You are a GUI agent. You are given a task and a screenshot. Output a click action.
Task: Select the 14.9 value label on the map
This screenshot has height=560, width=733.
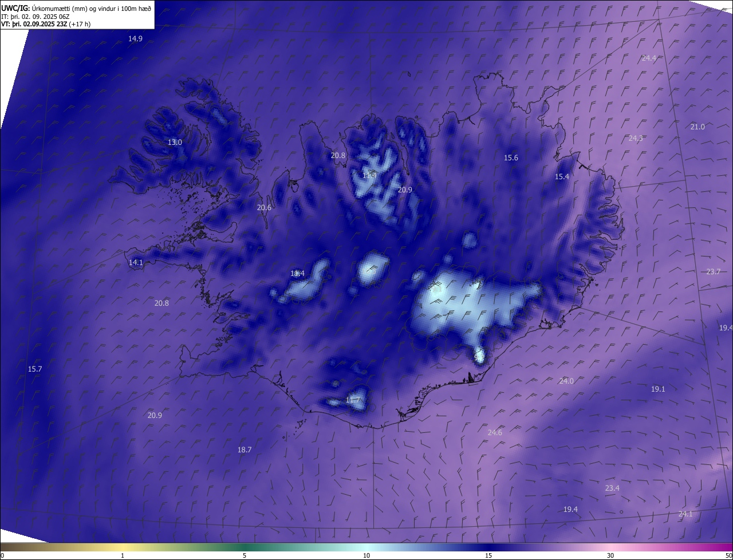click(136, 38)
